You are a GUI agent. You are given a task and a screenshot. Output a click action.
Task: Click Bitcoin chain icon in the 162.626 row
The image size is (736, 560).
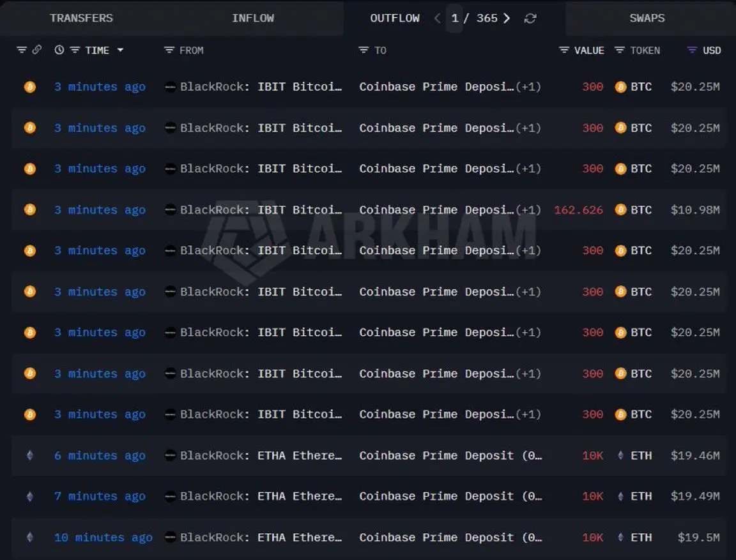pos(29,209)
